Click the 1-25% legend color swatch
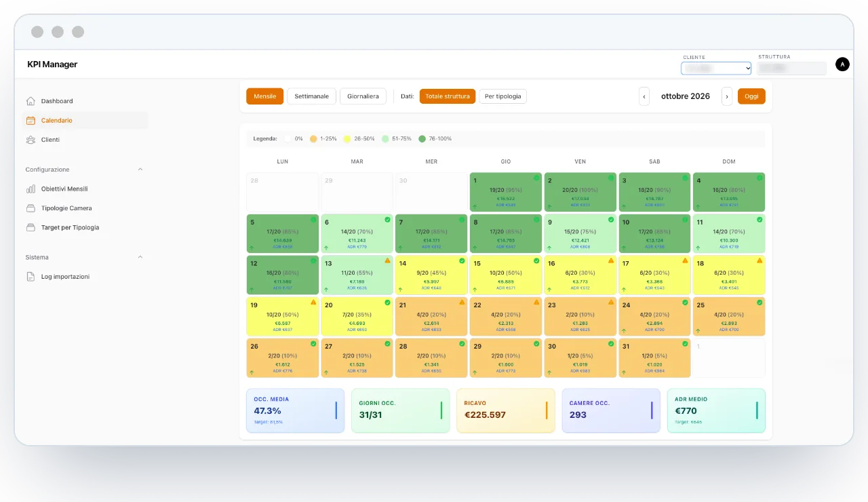The width and height of the screenshot is (868, 502). point(313,138)
